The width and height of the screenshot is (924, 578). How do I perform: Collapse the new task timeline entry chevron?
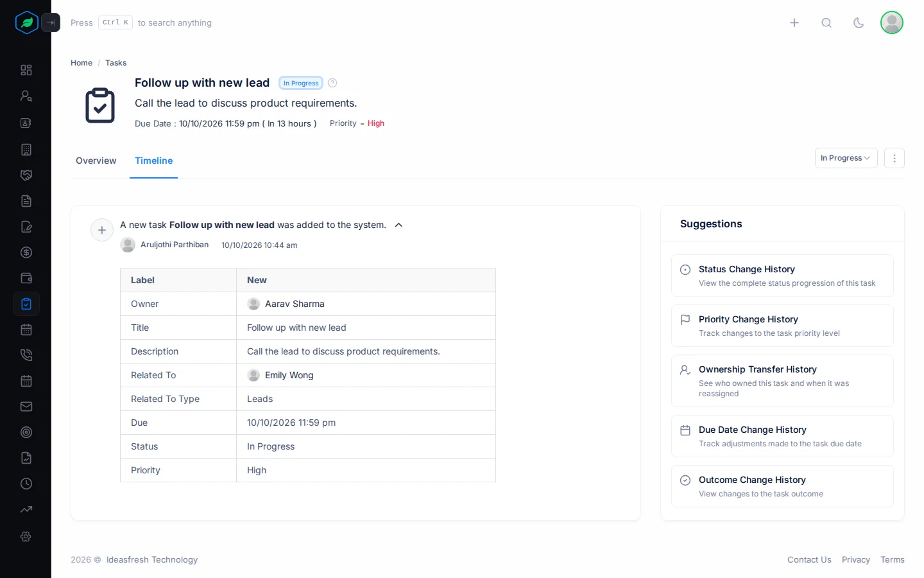(x=398, y=225)
